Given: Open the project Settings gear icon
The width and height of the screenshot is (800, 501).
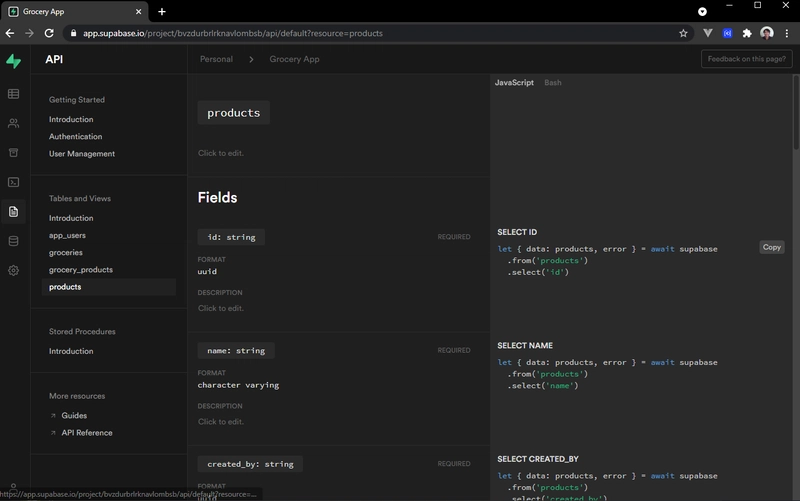Looking at the screenshot, I should click(14, 270).
